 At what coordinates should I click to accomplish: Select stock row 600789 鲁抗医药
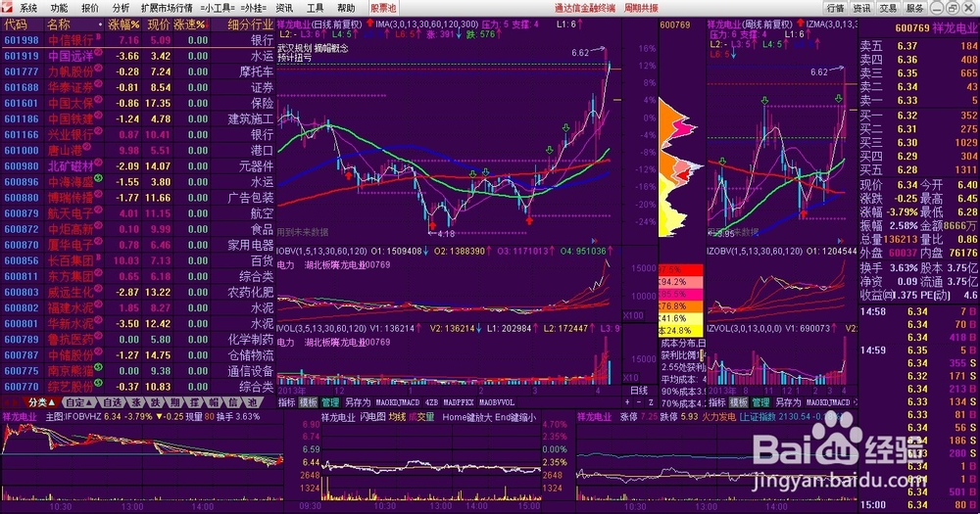(137, 339)
